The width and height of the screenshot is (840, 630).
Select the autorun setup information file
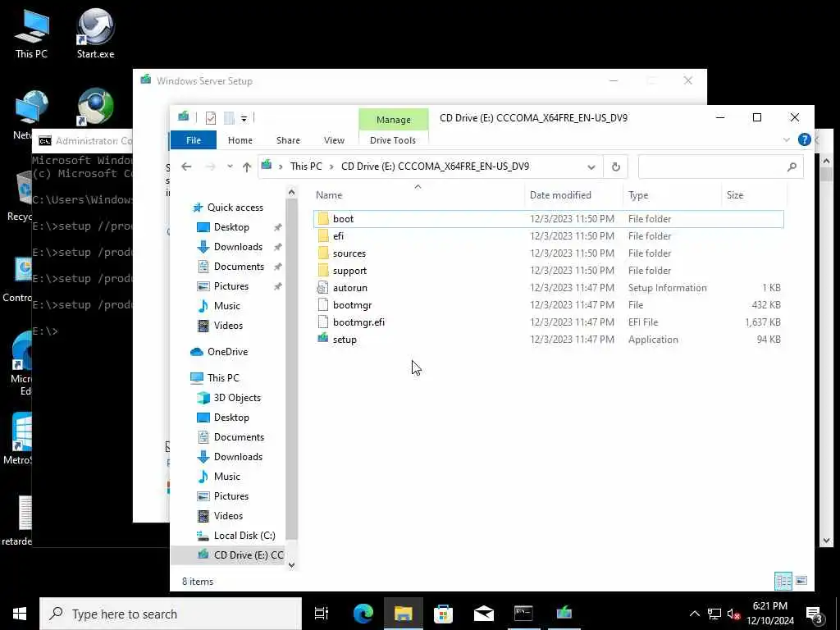pos(549,288)
